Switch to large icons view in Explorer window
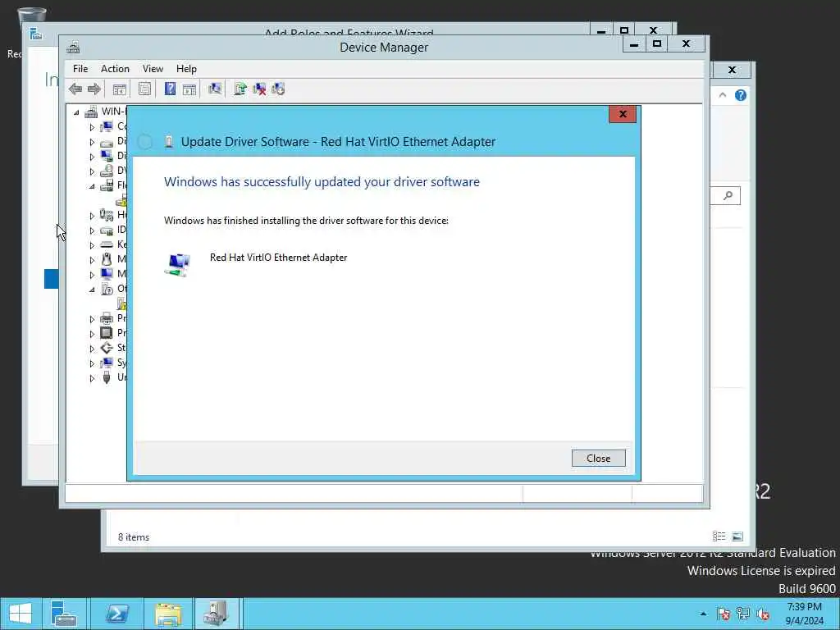 coord(737,536)
